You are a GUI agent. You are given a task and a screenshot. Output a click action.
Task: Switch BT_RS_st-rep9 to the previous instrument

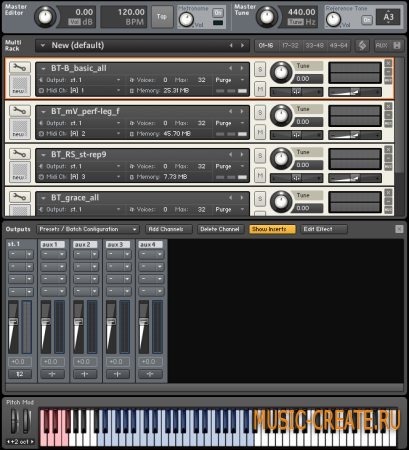230,154
